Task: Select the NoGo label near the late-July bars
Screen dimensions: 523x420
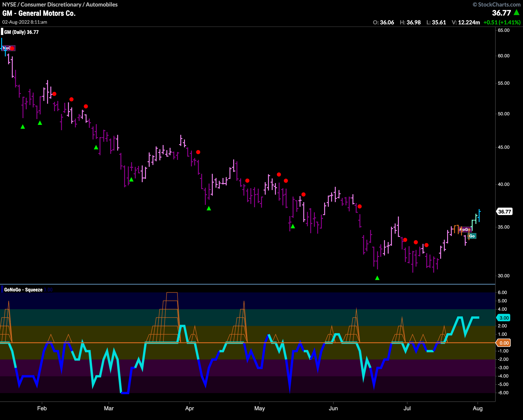Action: pos(465,229)
